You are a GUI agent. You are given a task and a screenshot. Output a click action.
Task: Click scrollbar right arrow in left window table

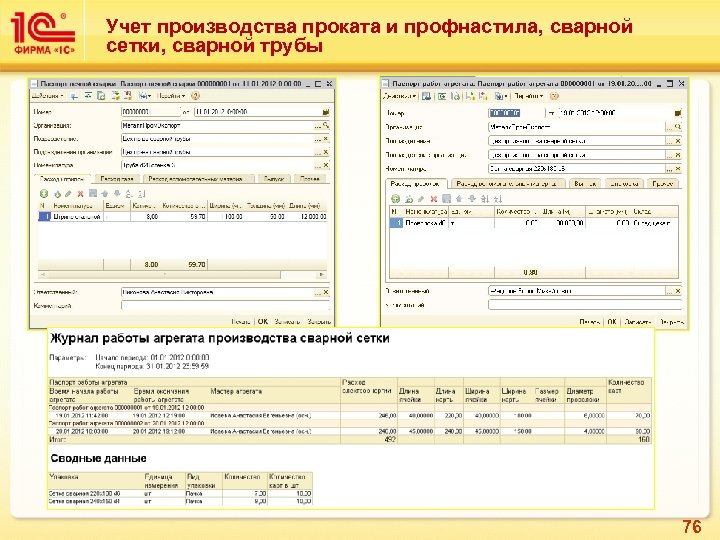tap(322, 275)
